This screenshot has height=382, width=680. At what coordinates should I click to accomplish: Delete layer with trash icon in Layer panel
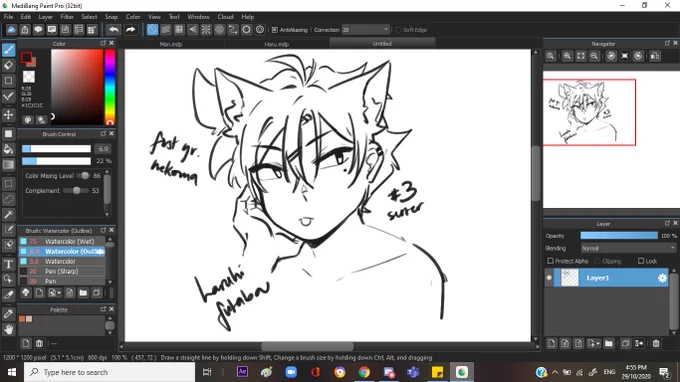click(x=656, y=343)
